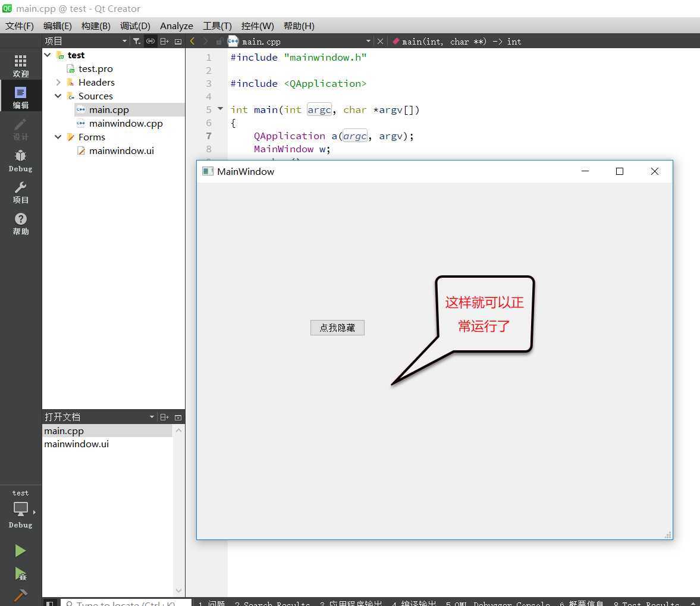Toggle the left sidebar visibility button
The height and width of the screenshot is (606, 700).
(x=50, y=603)
